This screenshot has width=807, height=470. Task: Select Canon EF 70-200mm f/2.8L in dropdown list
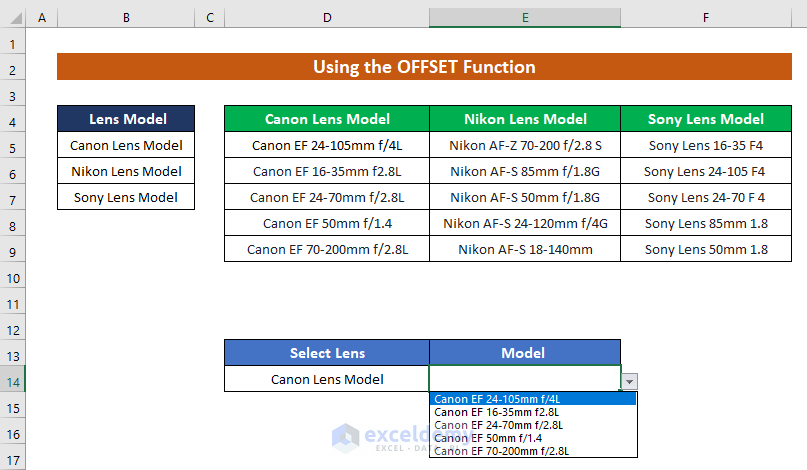[533, 451]
